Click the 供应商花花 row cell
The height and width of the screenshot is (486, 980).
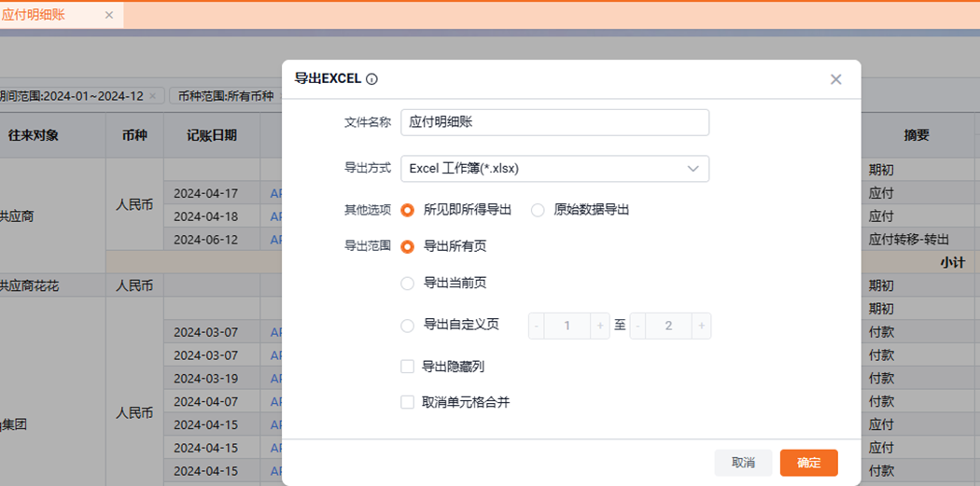(53, 285)
